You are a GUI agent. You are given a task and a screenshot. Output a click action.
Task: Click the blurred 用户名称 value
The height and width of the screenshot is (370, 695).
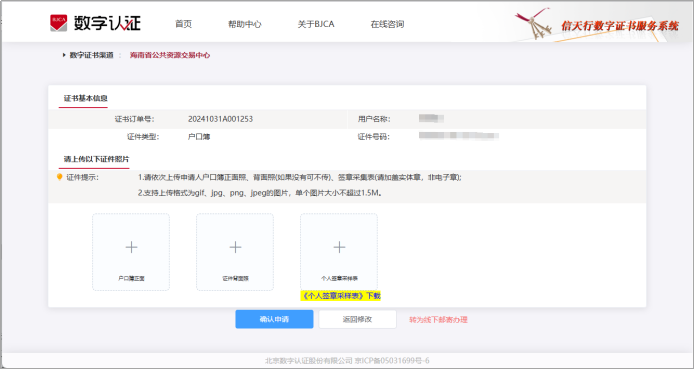pyautogui.click(x=431, y=118)
